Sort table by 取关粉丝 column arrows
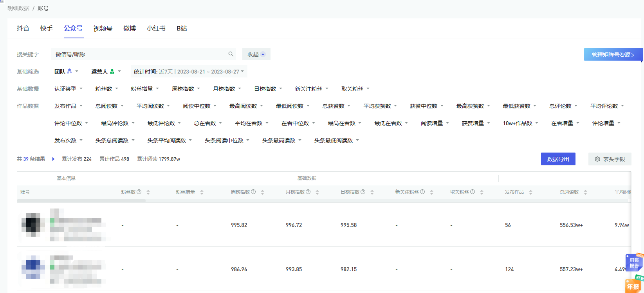The height and width of the screenshot is (293, 644). click(x=482, y=192)
